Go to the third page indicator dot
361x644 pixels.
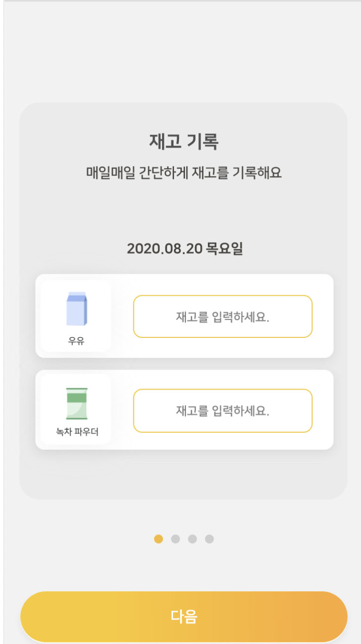click(192, 539)
